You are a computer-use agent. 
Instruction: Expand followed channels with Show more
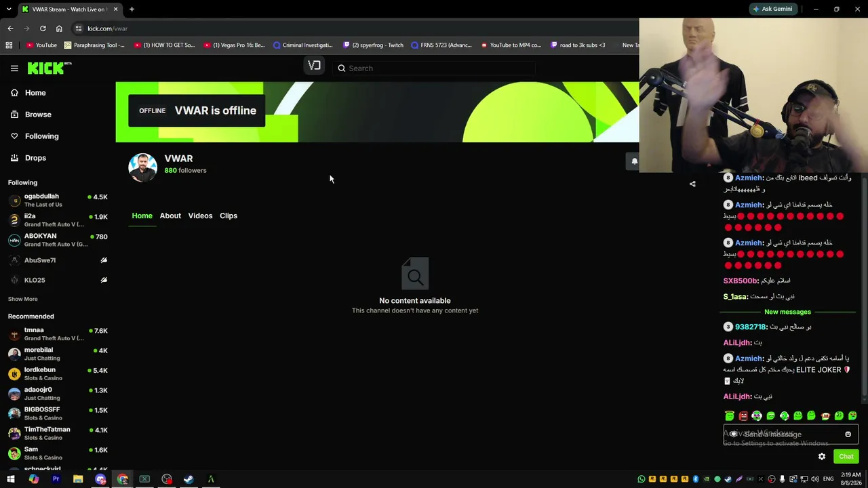point(23,299)
